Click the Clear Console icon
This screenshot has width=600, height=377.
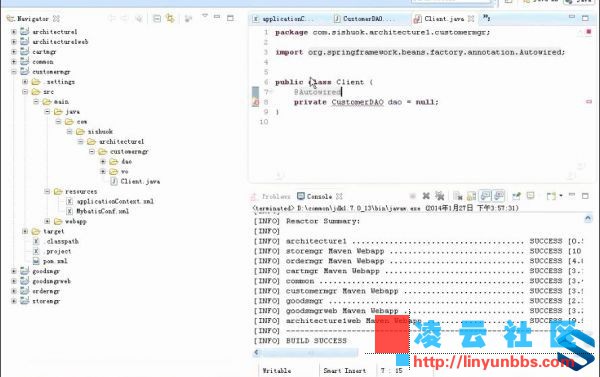tap(458, 196)
